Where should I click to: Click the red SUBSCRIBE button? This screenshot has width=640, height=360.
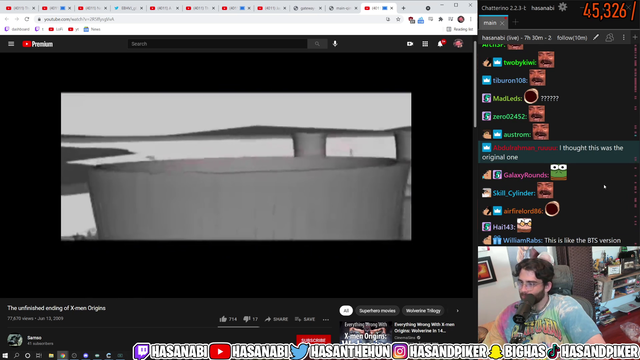(x=313, y=340)
